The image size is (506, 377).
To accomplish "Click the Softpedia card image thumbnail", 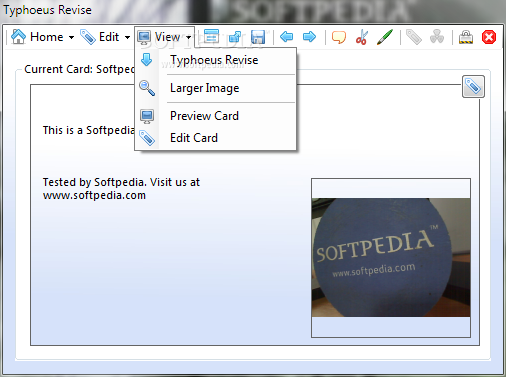I will (391, 258).
